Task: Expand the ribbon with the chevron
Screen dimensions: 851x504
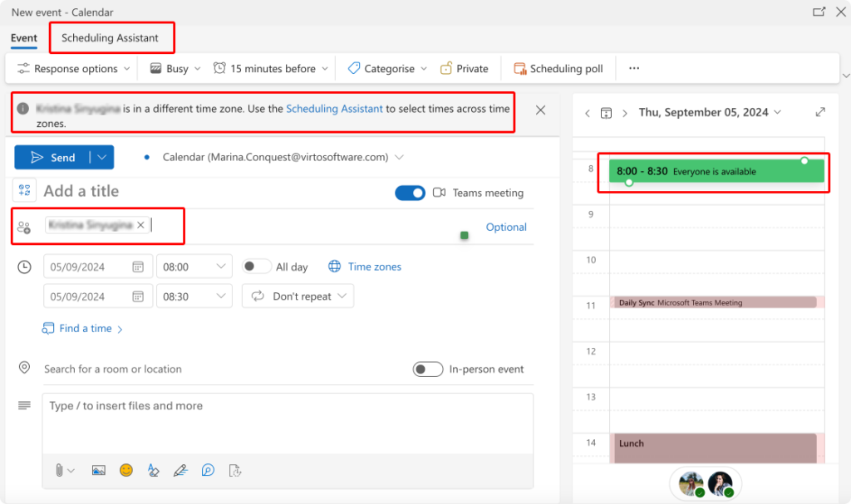Action: (845, 76)
